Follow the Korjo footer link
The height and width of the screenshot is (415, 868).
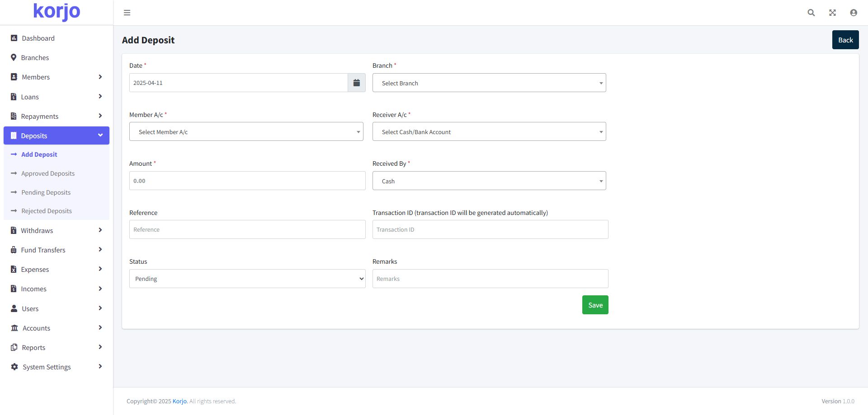tap(179, 401)
